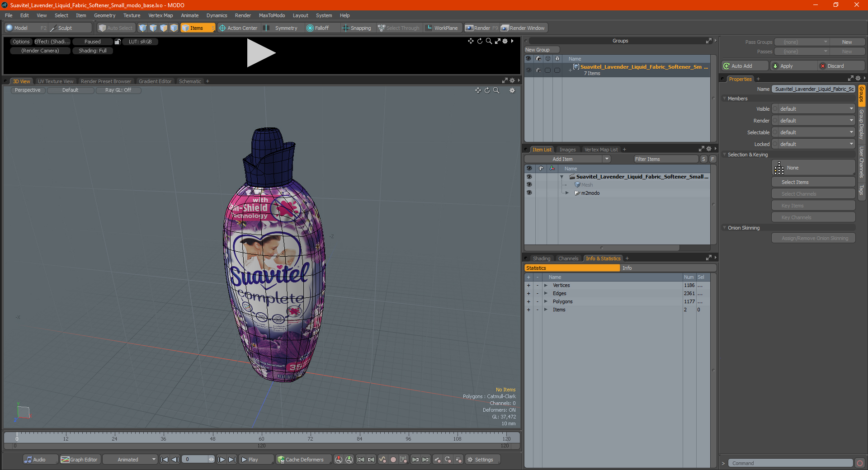Select Vertices selection mode cube icon
This screenshot has width=868, height=470.
[143, 28]
